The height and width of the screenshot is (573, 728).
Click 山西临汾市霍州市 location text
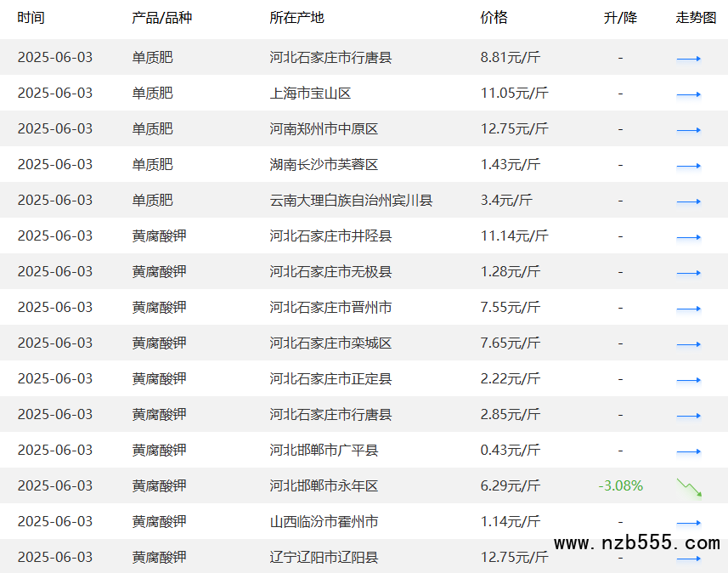(324, 522)
